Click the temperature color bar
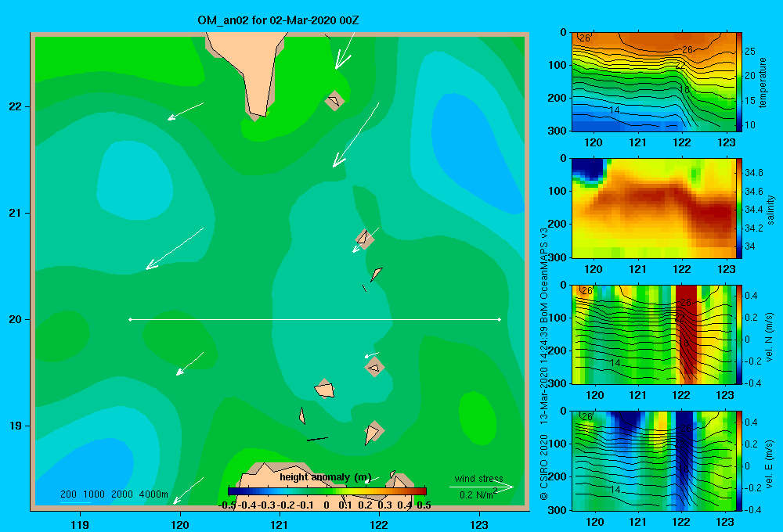 (x=739, y=82)
